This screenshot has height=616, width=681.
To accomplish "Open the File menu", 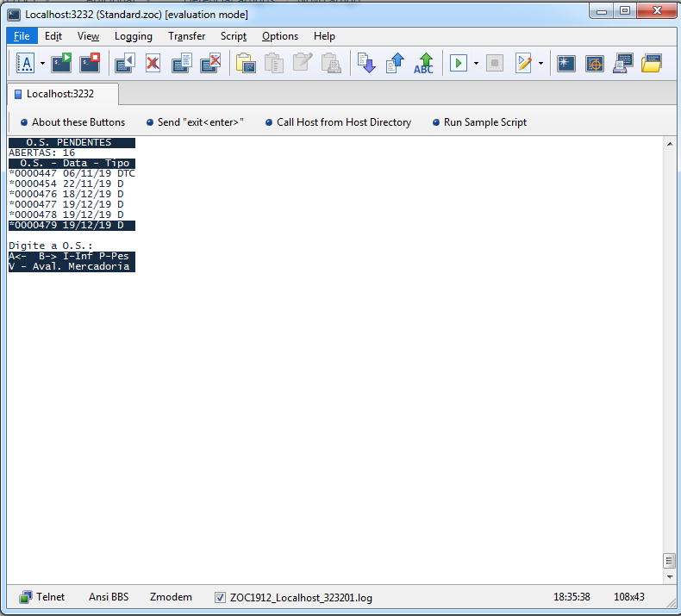I will [22, 36].
